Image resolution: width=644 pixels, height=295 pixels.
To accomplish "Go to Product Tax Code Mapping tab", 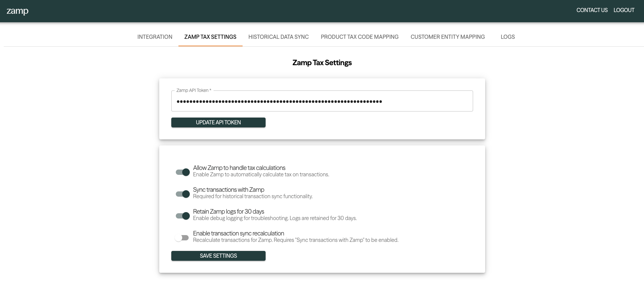I will click(360, 37).
